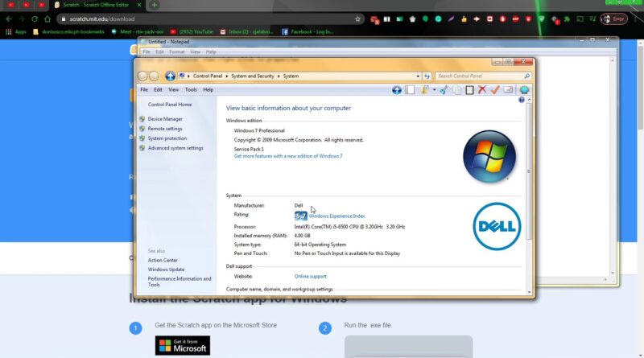Open Apps shortcut in bookmarks bar
Image resolution: width=644 pixels, height=358 pixels.
[15, 31]
